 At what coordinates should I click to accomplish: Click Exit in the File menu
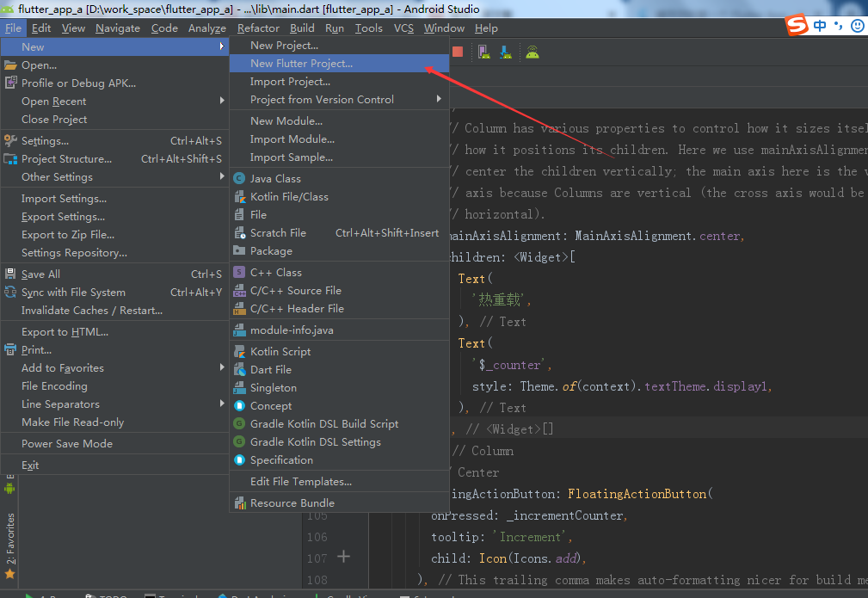coord(114,465)
